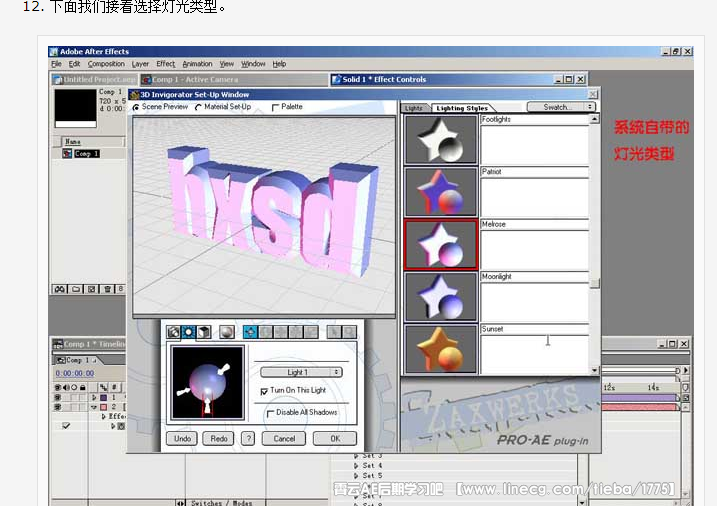Uncheck Turn On This Light
This screenshot has width=717, height=506.
pos(264,391)
